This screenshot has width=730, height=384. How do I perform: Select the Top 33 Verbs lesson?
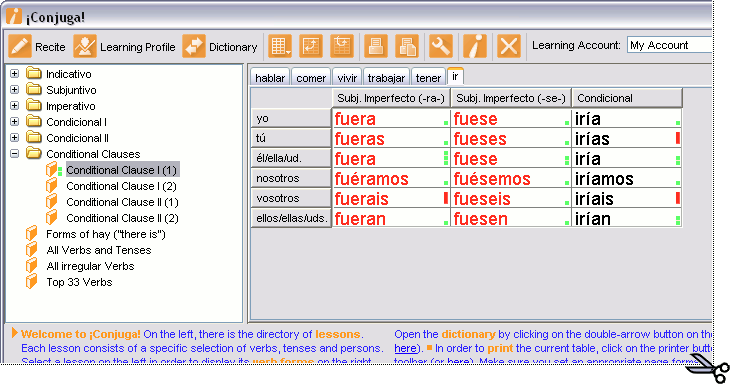[x=79, y=282]
